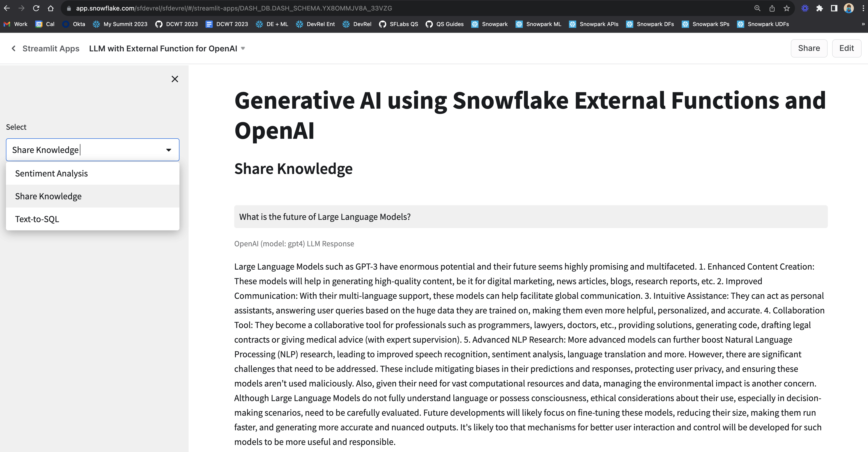Bookmark the page with the star icon
This screenshot has height=452, width=868.
pyautogui.click(x=786, y=8)
